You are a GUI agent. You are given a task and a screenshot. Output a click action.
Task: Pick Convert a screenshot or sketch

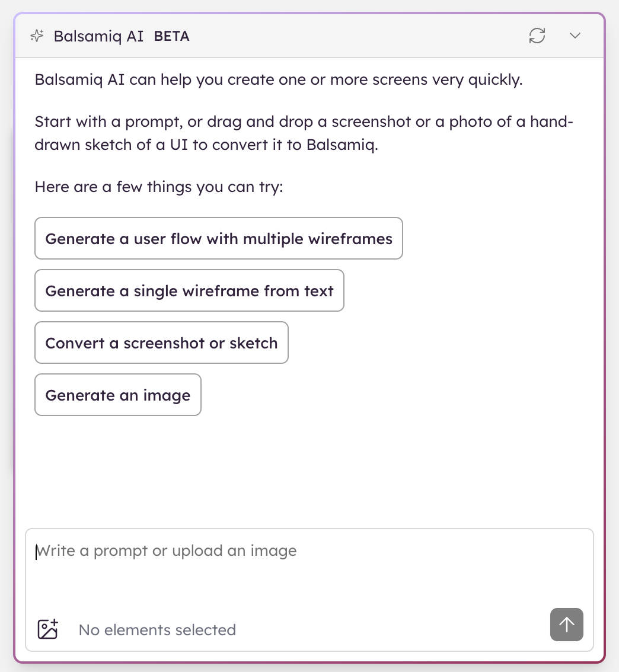click(x=161, y=343)
